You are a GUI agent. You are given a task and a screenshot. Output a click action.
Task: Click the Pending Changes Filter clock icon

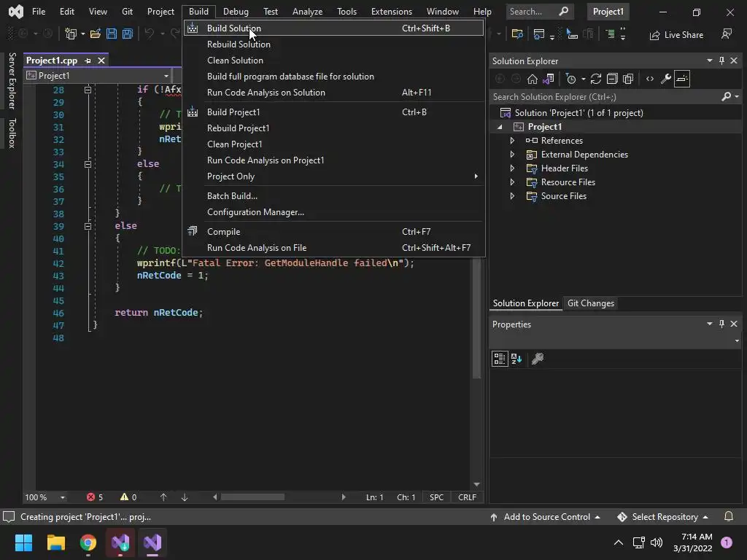coord(570,79)
